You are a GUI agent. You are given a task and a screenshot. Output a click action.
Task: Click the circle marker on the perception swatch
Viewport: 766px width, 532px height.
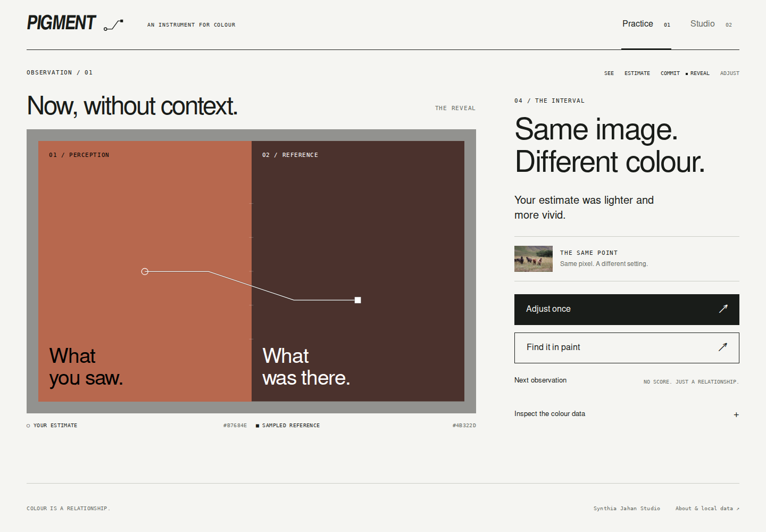point(145,272)
